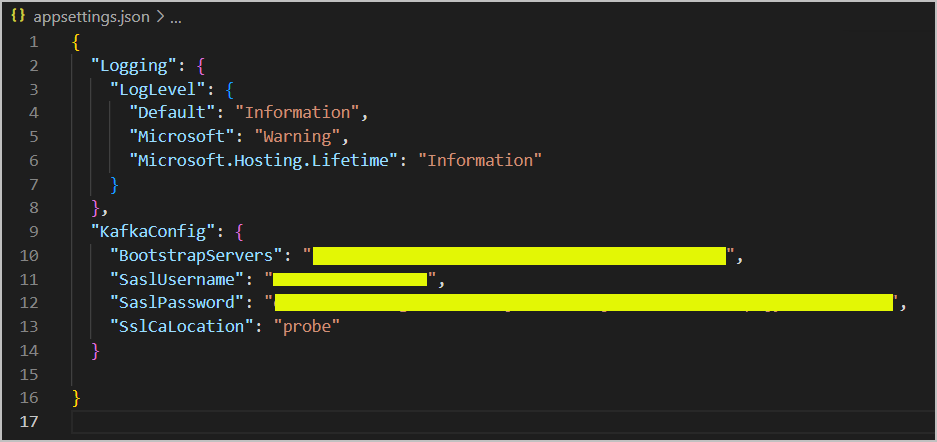Click the "Microsoft.Hosting.Lifetime" key
The image size is (937, 442).
point(264,160)
